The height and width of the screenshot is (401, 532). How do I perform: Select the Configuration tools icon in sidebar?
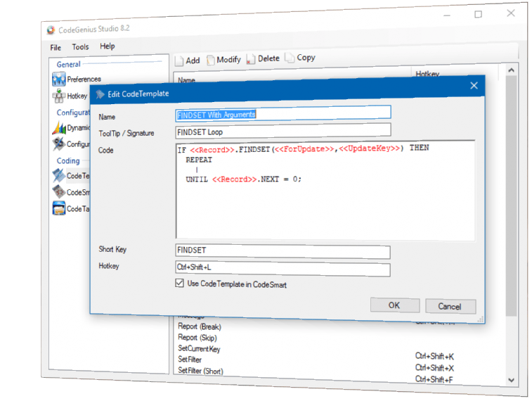59,144
